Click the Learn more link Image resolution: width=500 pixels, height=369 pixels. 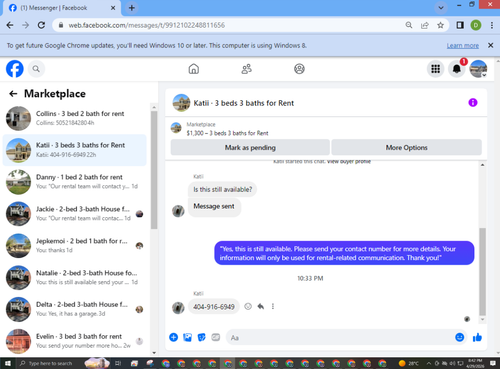coord(463,46)
